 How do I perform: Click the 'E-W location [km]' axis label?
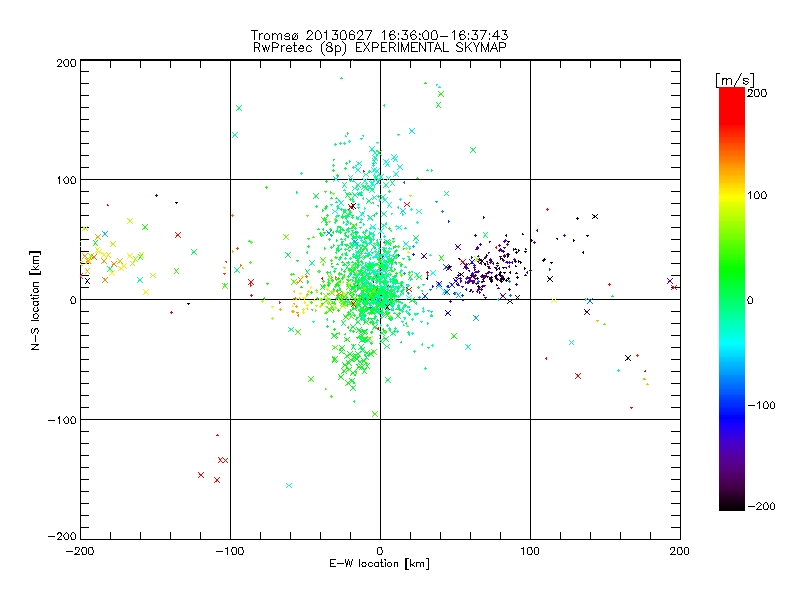pos(379,564)
